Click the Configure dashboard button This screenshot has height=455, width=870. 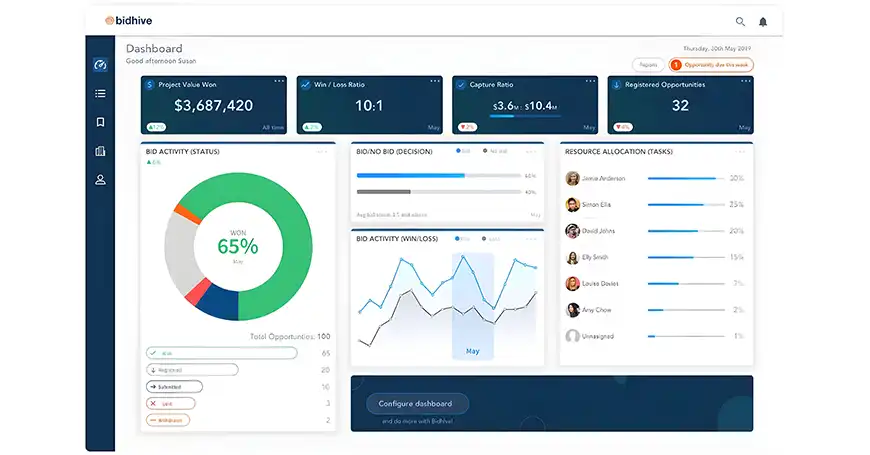click(417, 404)
